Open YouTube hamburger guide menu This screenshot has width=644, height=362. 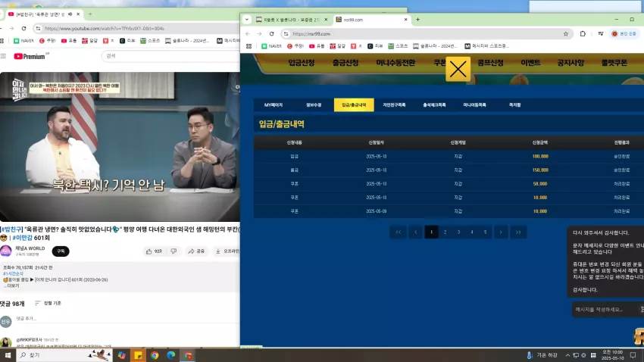4,56
